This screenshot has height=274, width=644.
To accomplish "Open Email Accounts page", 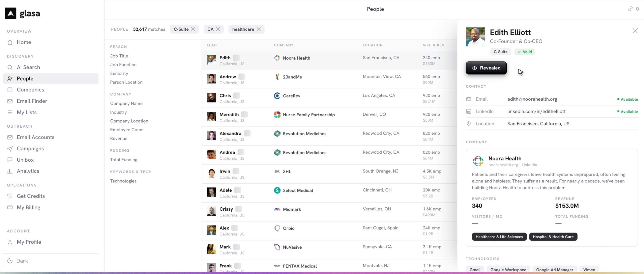I will (50, 137).
